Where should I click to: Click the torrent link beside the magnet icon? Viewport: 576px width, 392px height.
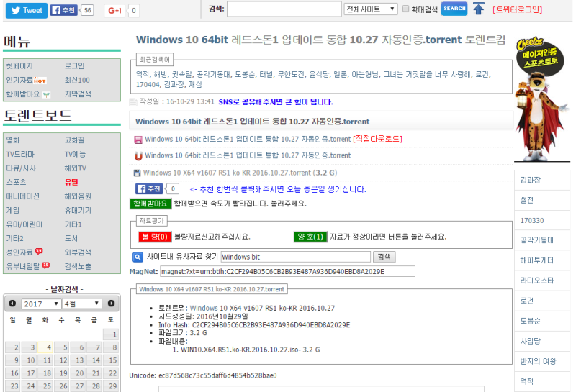click(x=248, y=155)
